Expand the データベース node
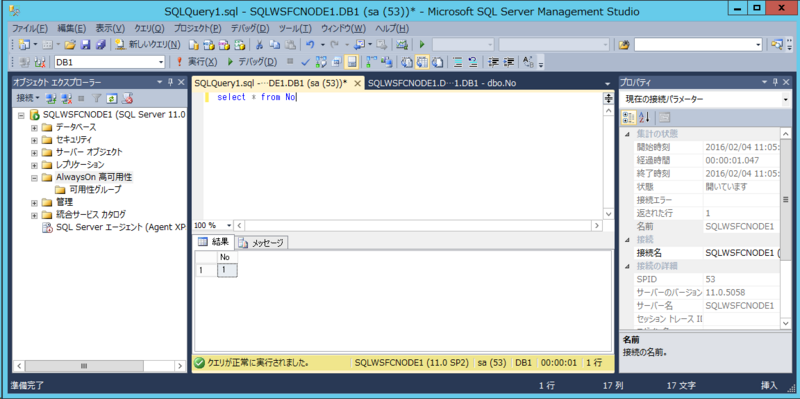800x399 pixels. click(34, 127)
